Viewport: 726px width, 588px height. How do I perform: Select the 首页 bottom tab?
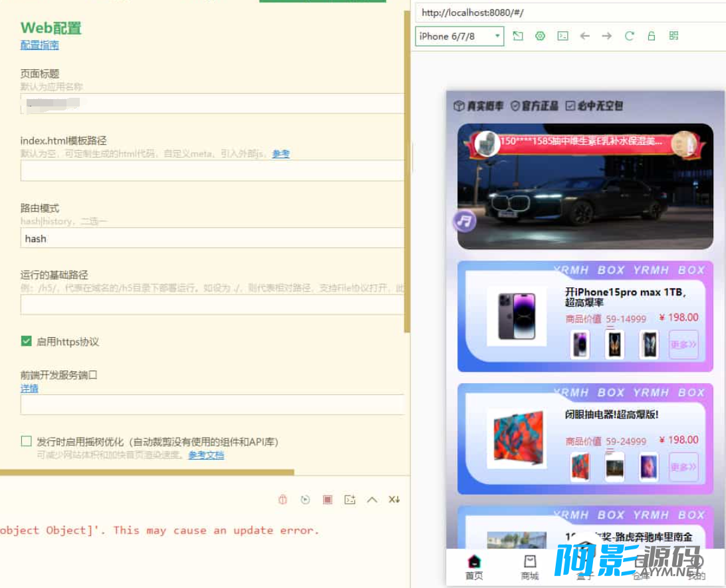tap(474, 567)
